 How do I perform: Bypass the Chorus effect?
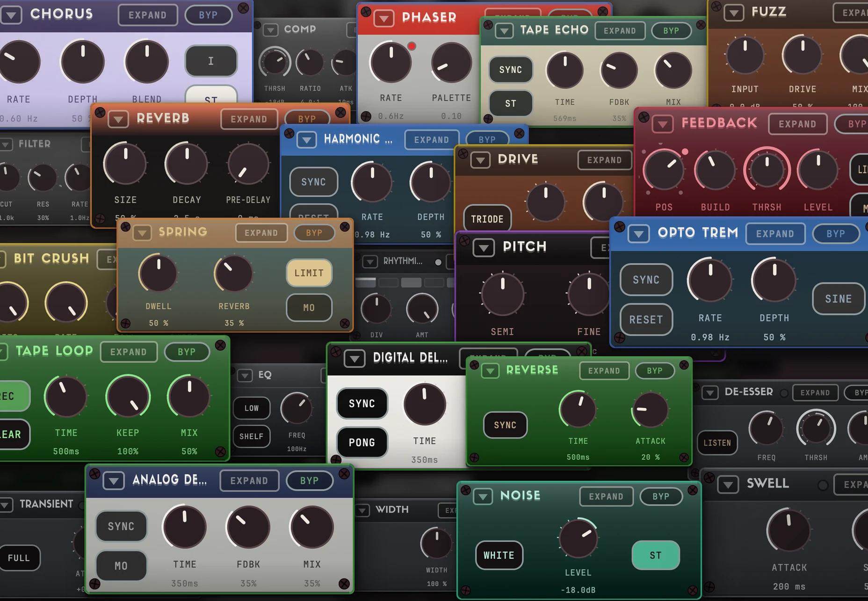coord(208,15)
